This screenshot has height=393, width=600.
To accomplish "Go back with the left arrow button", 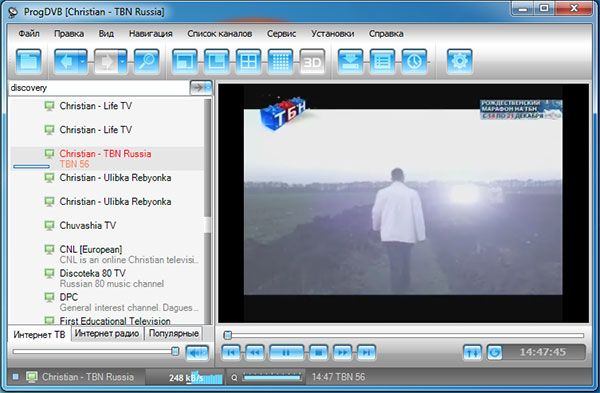I will pos(67,62).
